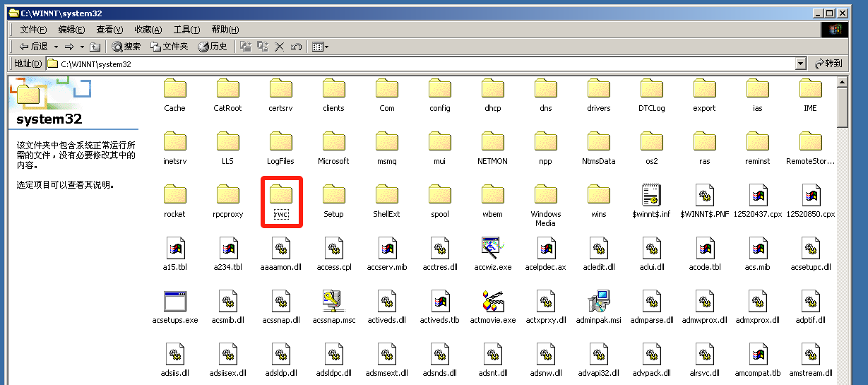Select the certsrv folder
Image resolution: width=868 pixels, height=385 pixels.
280,95
